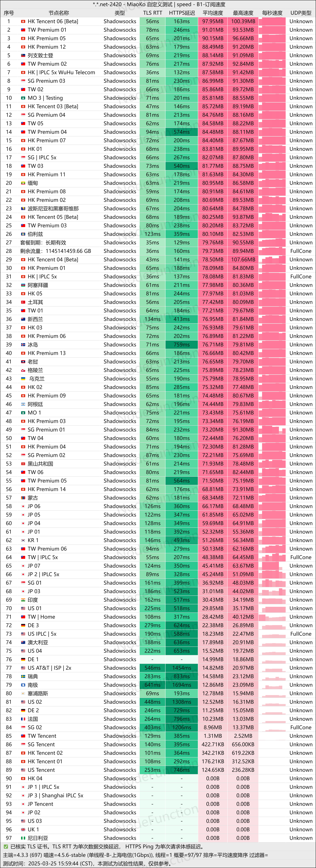Click the UK flag beside UK 1
This screenshot has width=316, height=868.
(23, 830)
